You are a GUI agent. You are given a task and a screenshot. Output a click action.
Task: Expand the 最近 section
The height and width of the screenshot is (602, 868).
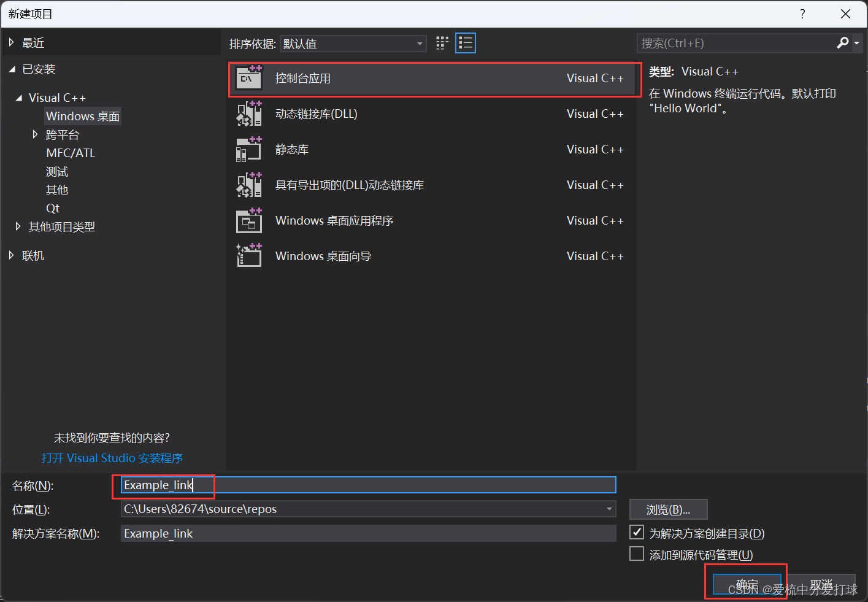11,42
